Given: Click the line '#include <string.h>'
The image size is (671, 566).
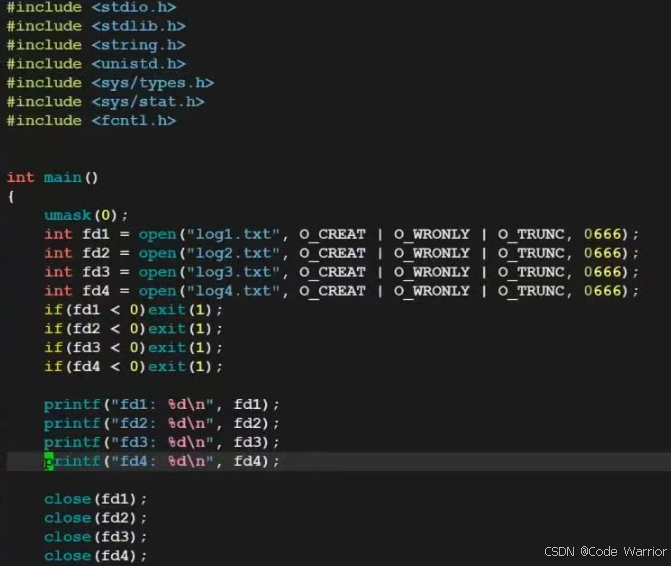Looking at the screenshot, I should [x=96, y=45].
